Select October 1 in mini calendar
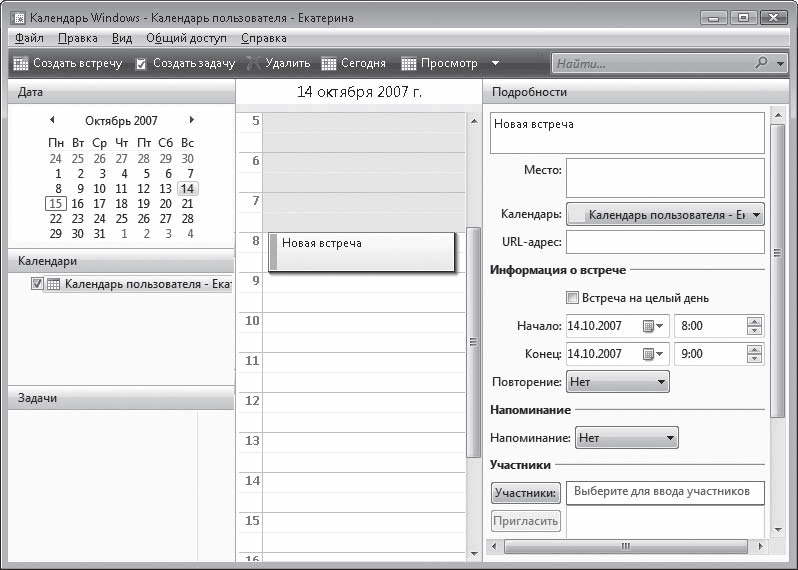This screenshot has width=798, height=570. pos(58,174)
